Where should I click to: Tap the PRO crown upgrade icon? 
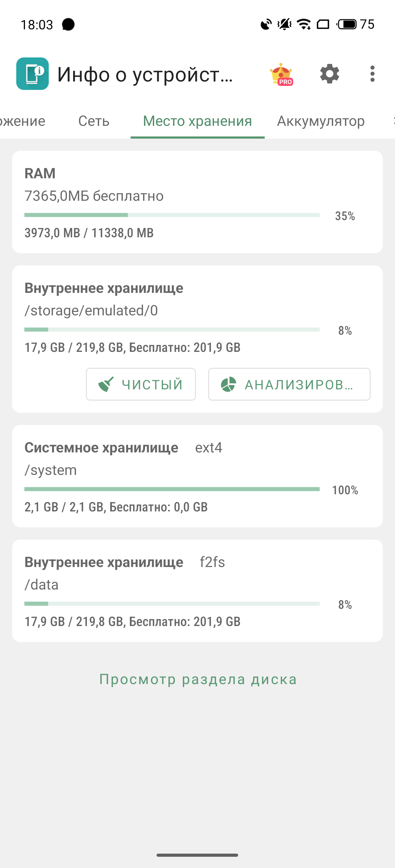281,74
